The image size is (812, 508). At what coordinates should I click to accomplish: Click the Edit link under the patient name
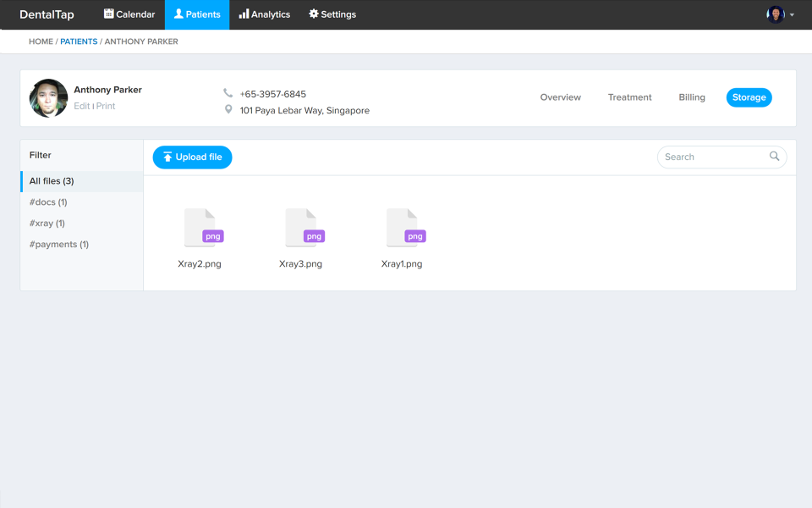(82, 106)
